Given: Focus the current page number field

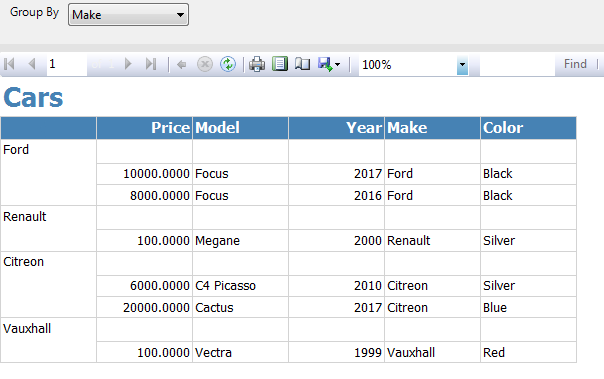Looking at the screenshot, I should coord(67,64).
